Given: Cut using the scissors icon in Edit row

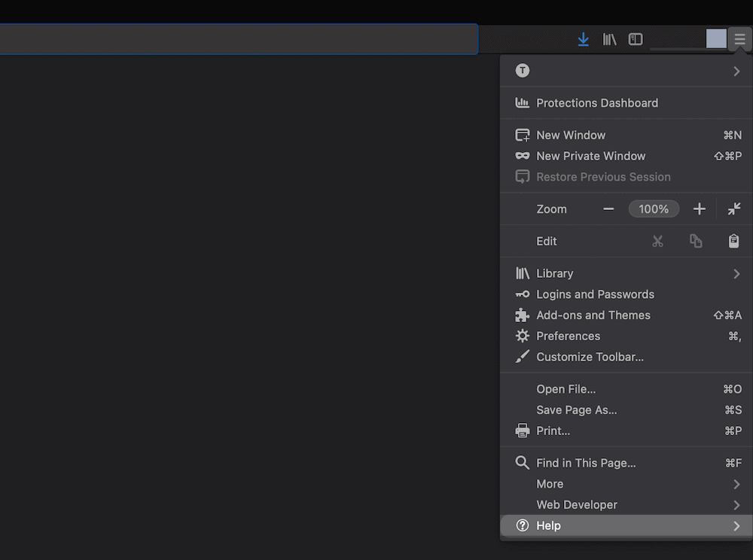Looking at the screenshot, I should [658, 241].
